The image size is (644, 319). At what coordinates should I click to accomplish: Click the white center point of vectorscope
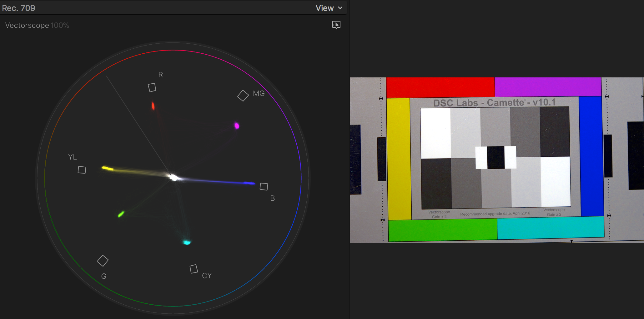[173, 177]
